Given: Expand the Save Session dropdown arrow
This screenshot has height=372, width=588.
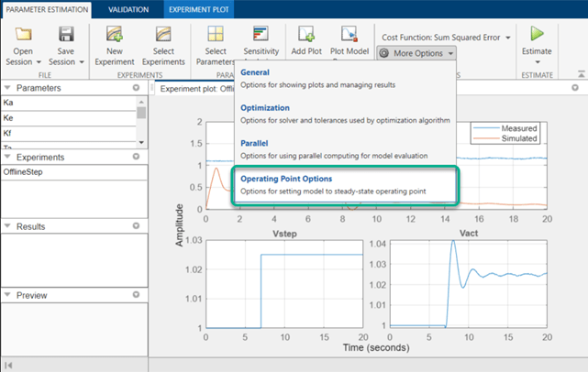Looking at the screenshot, I should tap(82, 62).
